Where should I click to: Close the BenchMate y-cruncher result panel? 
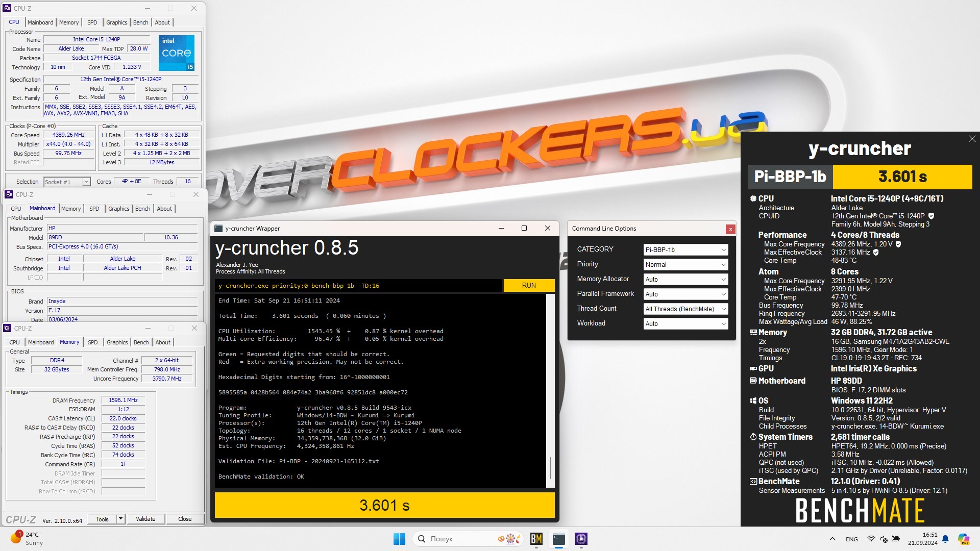(972, 139)
